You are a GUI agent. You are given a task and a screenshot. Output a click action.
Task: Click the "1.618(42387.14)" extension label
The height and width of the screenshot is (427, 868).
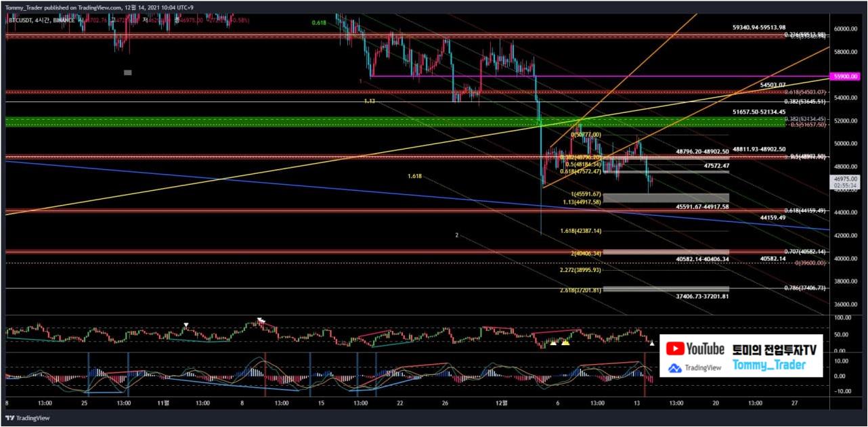point(581,231)
